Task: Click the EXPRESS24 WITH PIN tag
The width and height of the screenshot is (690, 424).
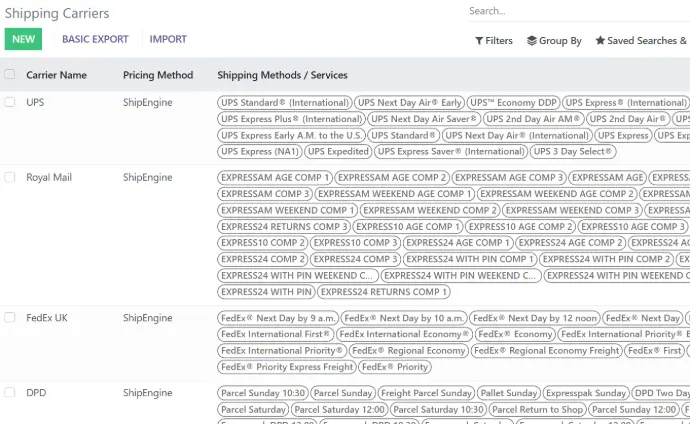Action: point(266,292)
